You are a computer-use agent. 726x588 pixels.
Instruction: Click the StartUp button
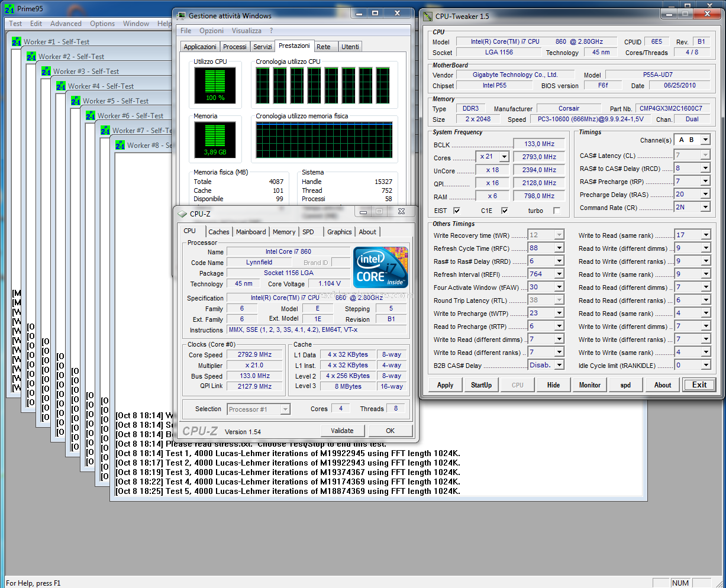(x=481, y=385)
